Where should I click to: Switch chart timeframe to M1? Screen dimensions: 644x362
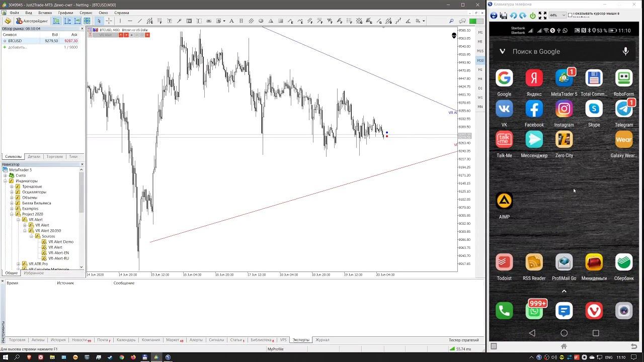[480, 32]
